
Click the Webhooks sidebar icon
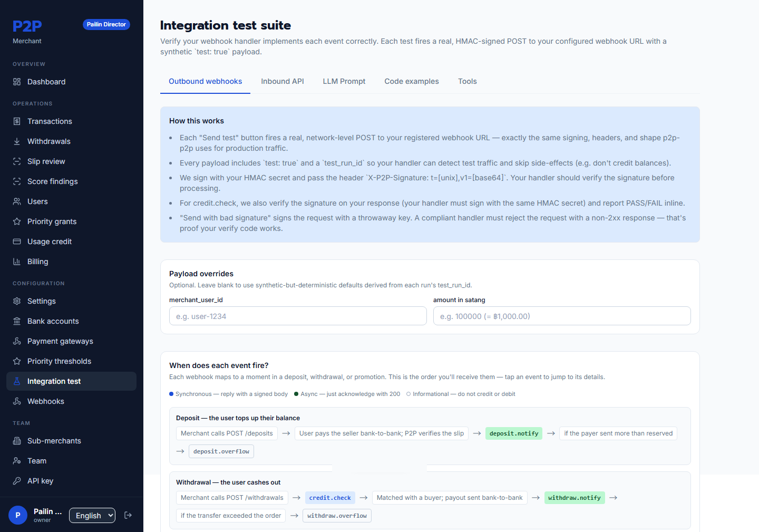(17, 401)
